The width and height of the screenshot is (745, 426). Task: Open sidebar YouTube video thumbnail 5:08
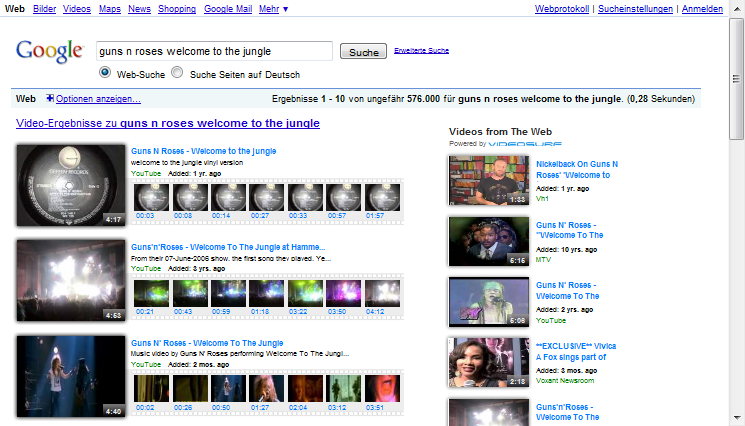[488, 302]
